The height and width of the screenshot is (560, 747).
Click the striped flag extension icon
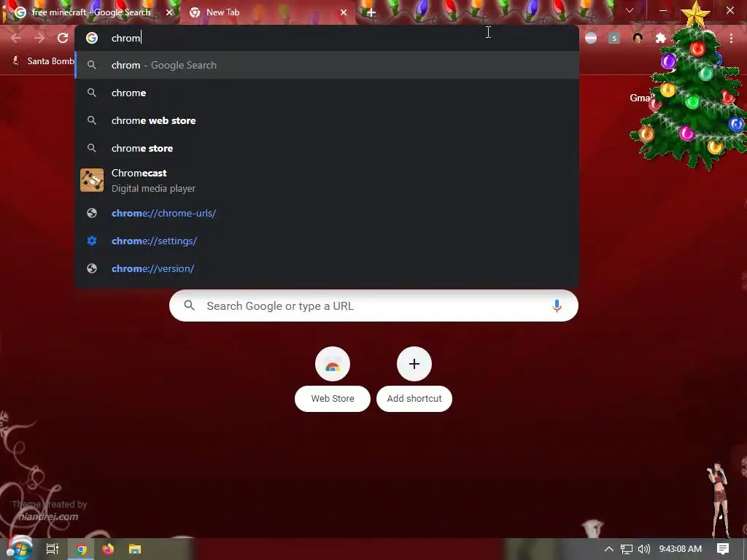pos(591,38)
